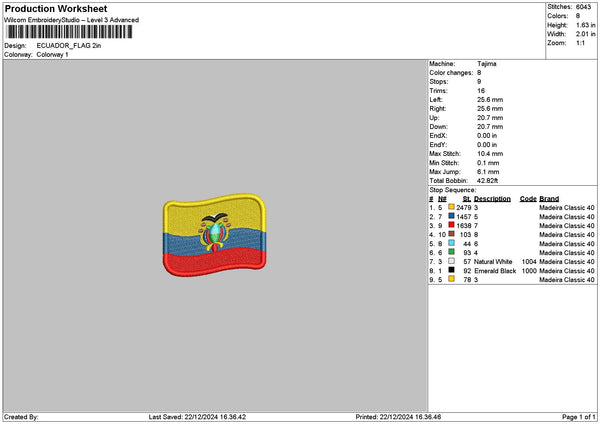The width and height of the screenshot is (600, 424).
Task: Click the barcode under the Wilcom line
Action: click(x=69, y=32)
